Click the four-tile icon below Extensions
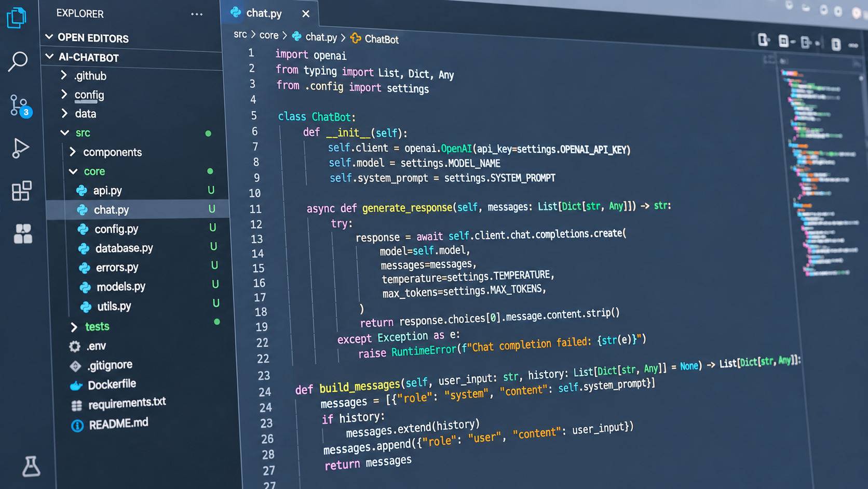 (x=22, y=234)
